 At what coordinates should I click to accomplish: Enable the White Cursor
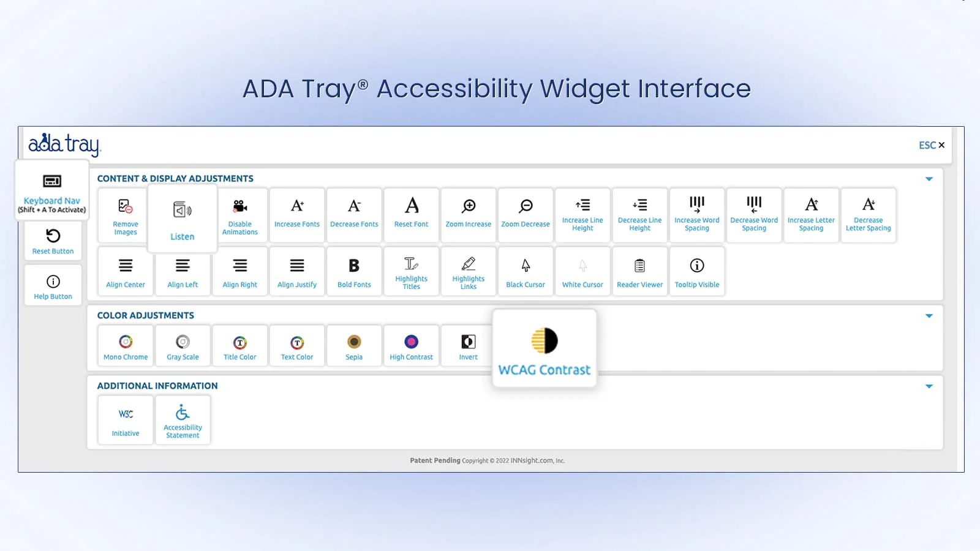tap(582, 272)
